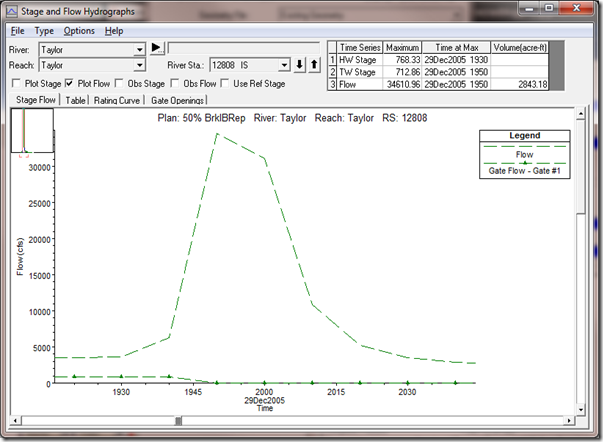Expand the Reach dropdown list
603x442 pixels.
(139, 65)
